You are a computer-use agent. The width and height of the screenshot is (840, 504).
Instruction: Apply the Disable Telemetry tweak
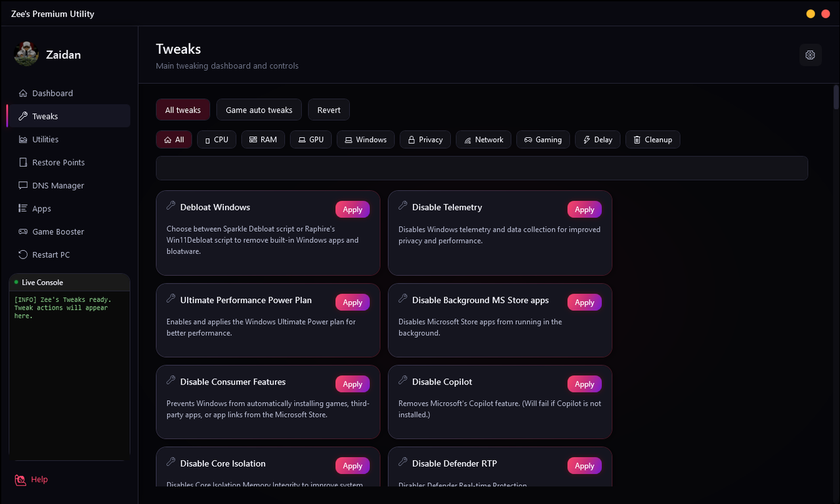pos(585,209)
